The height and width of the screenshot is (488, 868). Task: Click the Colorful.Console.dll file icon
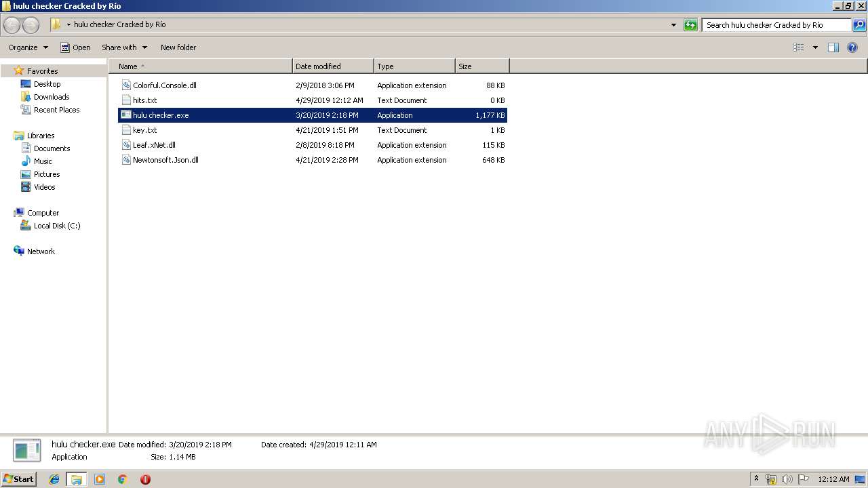(x=126, y=85)
